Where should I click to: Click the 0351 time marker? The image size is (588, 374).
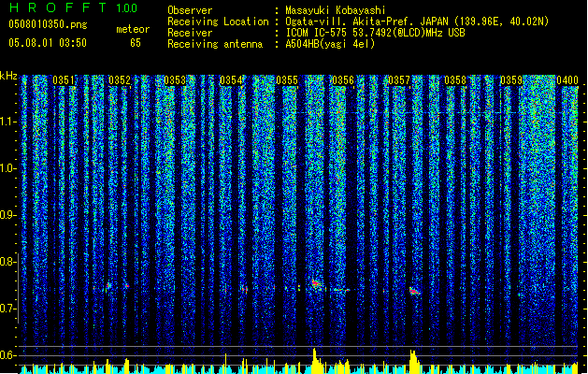tap(64, 80)
